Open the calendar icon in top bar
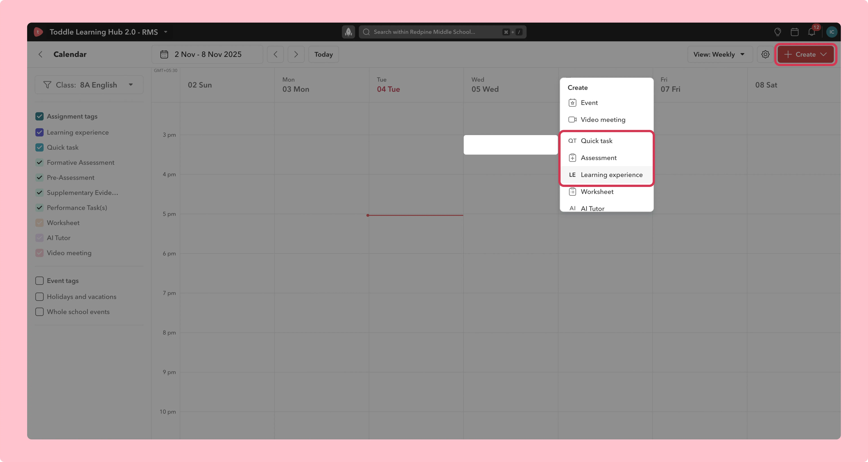Screen dimensions: 868x462 [795, 32]
